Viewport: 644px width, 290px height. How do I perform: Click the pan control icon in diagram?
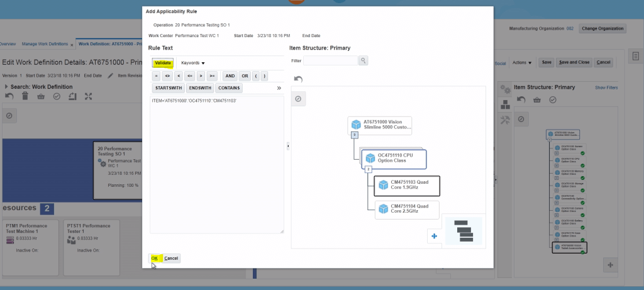pos(433,236)
